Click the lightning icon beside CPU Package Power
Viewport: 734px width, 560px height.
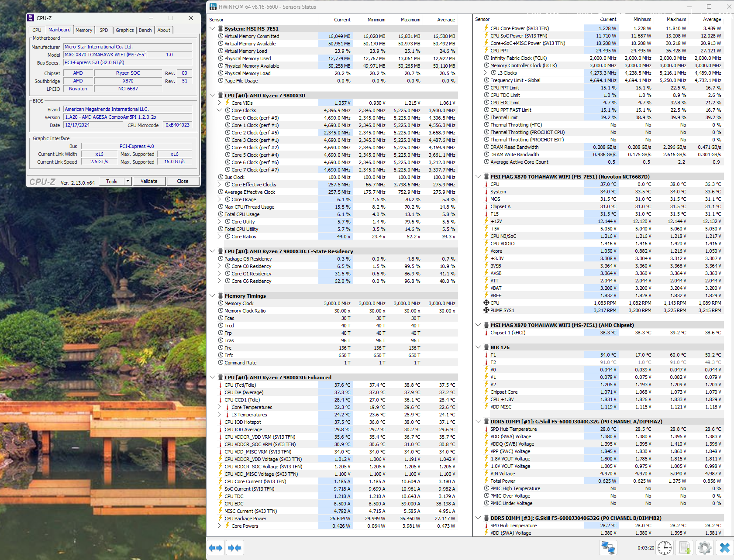[221, 519]
